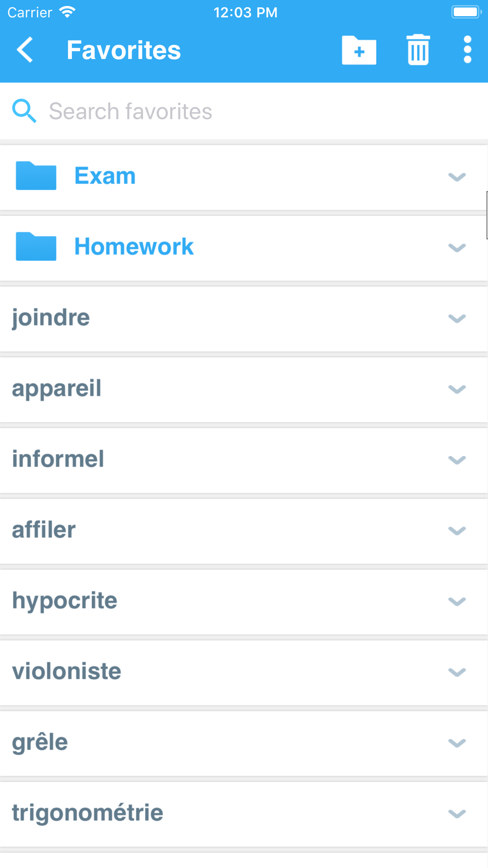Open the Exam folder label
The image size is (488, 868).
pyautogui.click(x=105, y=176)
